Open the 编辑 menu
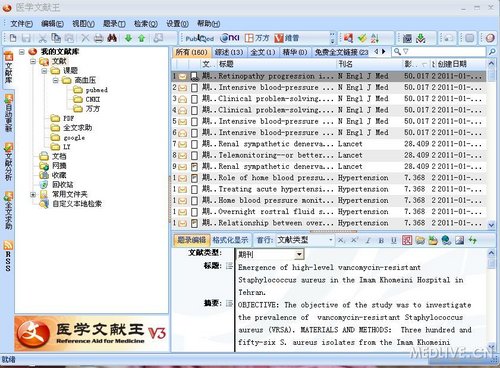 coord(52,24)
